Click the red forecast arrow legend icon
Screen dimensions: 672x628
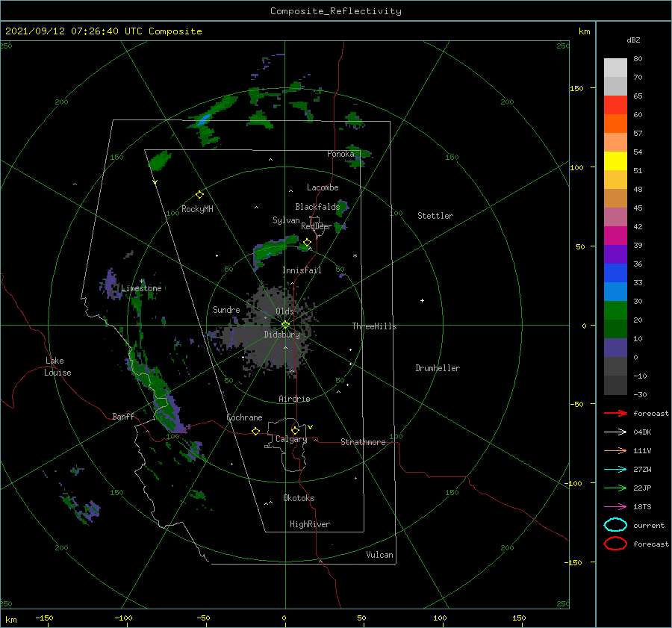(615, 413)
